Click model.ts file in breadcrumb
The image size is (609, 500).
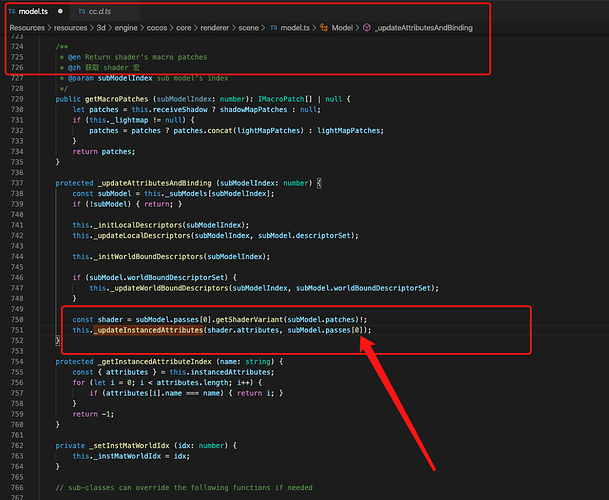[295, 28]
